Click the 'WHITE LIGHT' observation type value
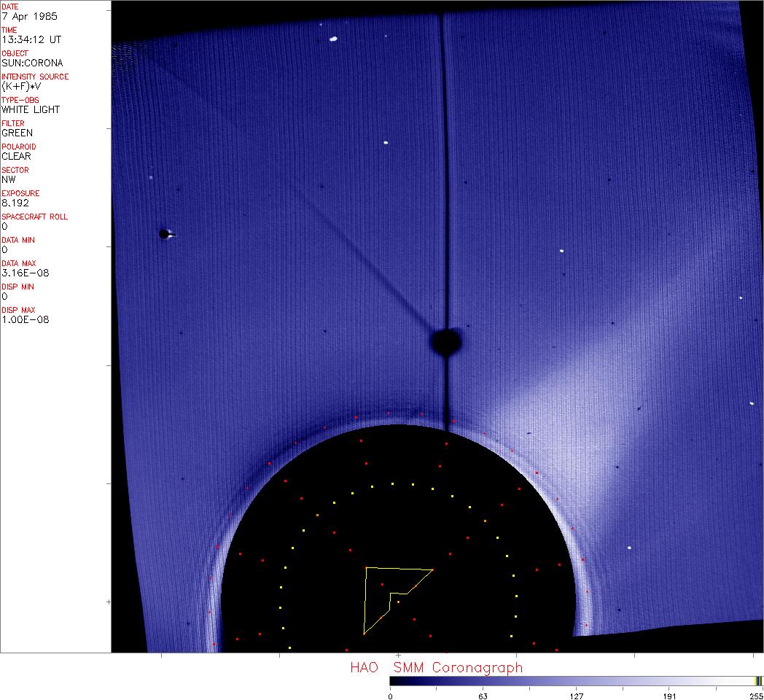Viewport: 764px width, 700px height. (31, 109)
